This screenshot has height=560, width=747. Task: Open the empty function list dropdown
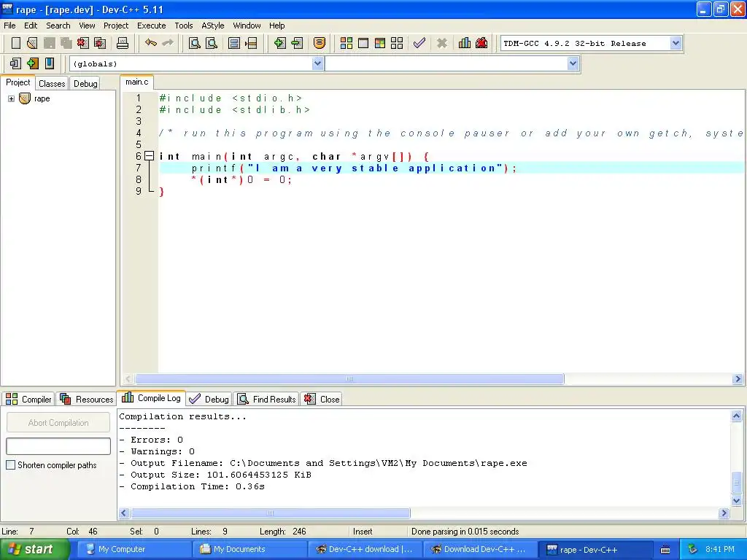coord(573,63)
